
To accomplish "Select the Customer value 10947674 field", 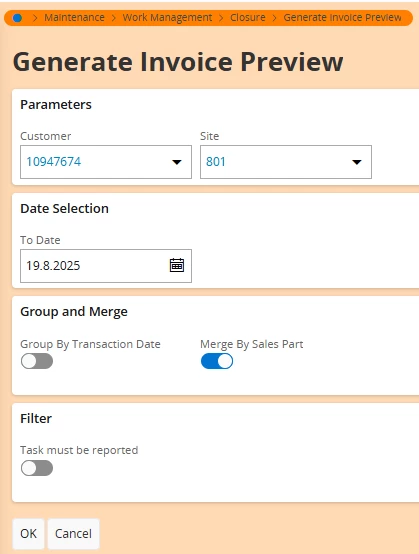I will click(106, 162).
